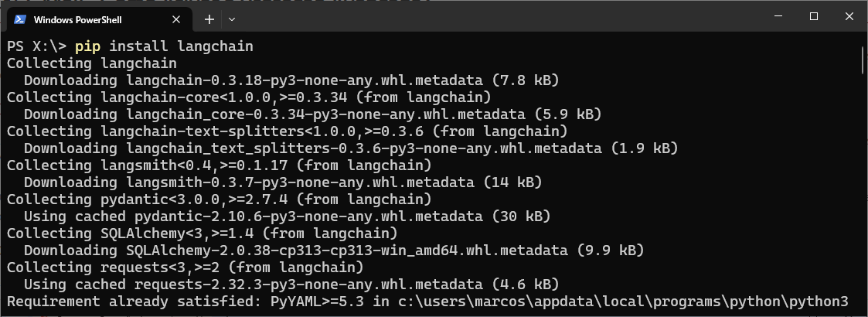Click the SQLAlchemy-2.0.38 download line
Image resolution: width=868 pixels, height=317 pixels.
coord(334,251)
